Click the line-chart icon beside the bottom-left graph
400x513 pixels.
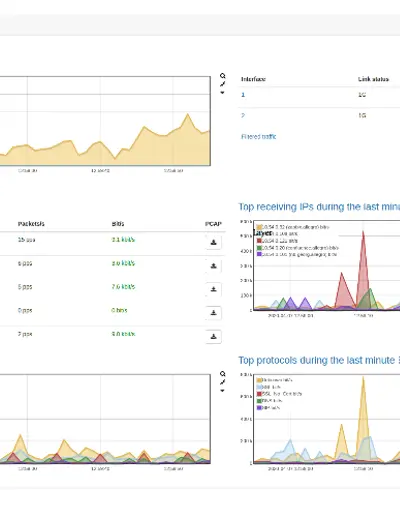click(223, 382)
